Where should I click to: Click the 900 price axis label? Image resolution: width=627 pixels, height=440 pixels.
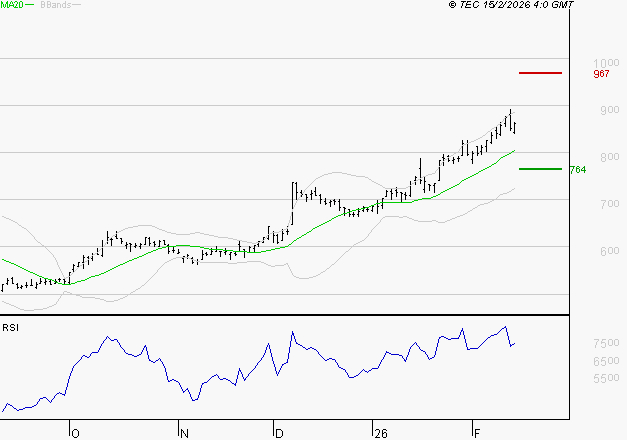pos(610,110)
